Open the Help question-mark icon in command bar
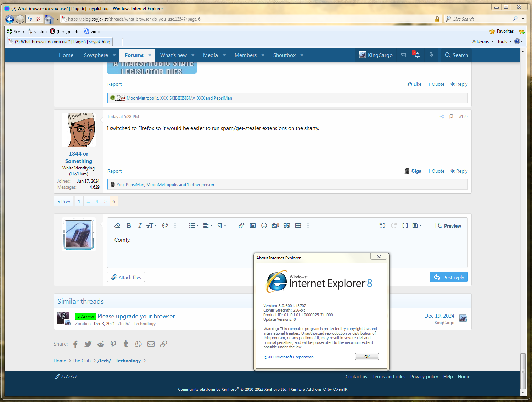This screenshot has width=532, height=402. [517, 41]
